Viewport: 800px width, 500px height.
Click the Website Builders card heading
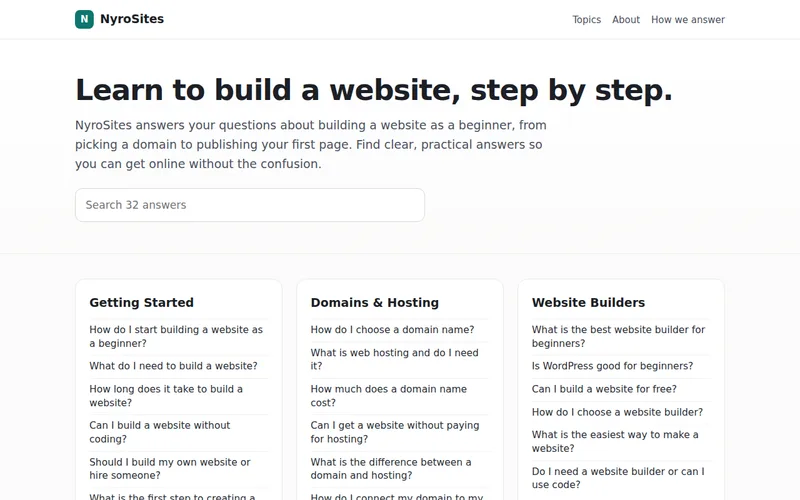pos(588,303)
